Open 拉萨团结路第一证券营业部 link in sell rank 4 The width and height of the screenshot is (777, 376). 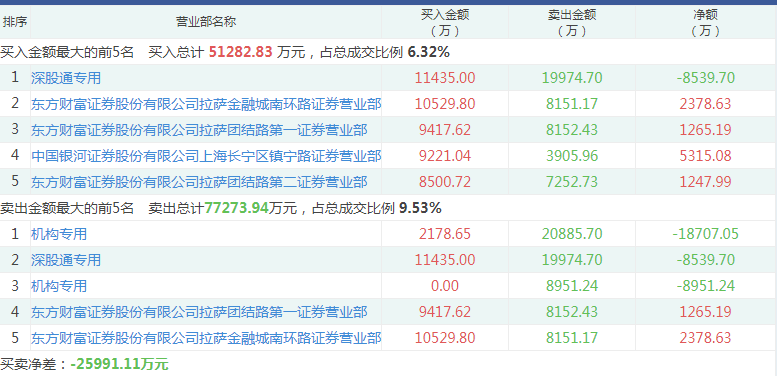tap(199, 312)
